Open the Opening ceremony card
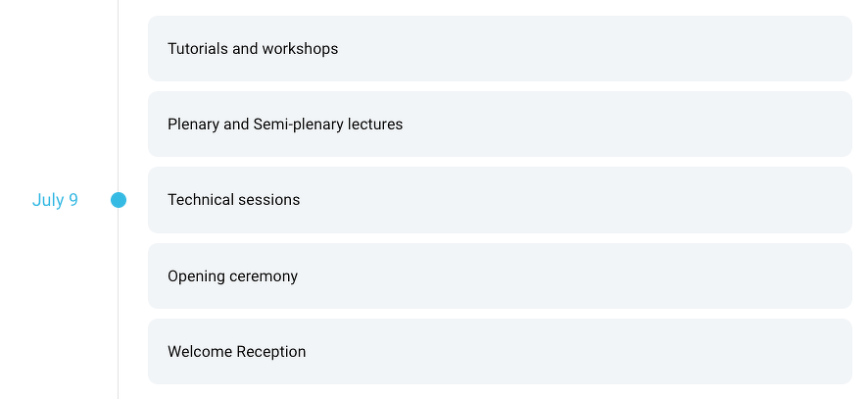The height and width of the screenshot is (399, 868). click(500, 276)
